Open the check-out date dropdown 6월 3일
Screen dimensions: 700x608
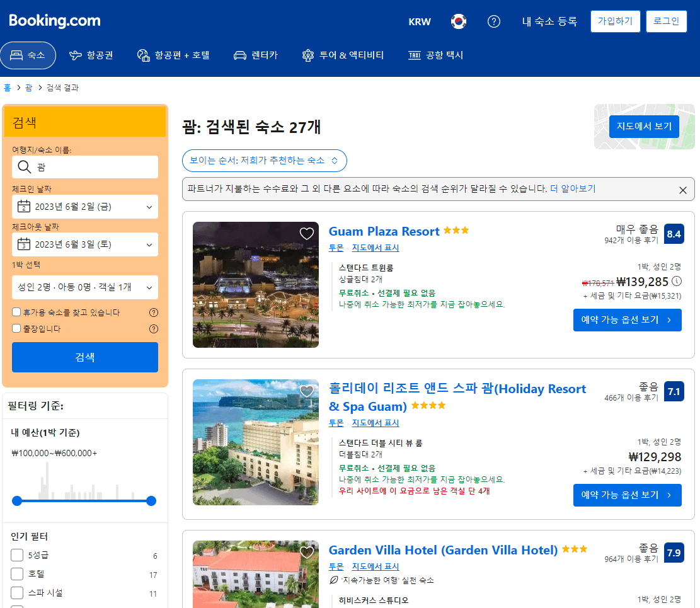[85, 244]
